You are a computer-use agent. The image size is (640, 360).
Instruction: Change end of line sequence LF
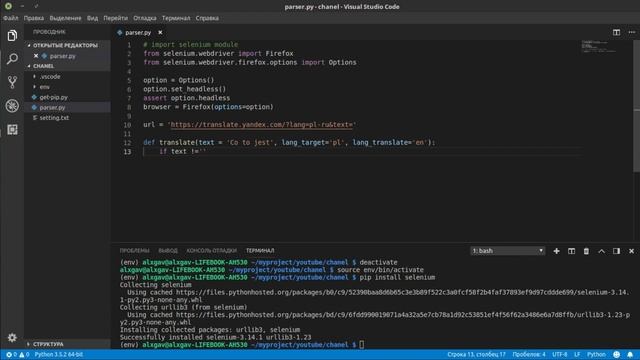(x=577, y=354)
